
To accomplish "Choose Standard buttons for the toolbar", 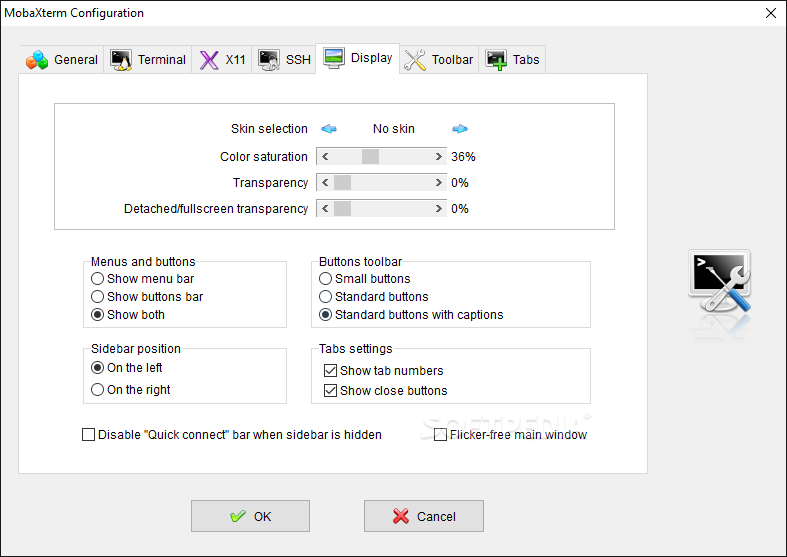I will pos(373,297).
